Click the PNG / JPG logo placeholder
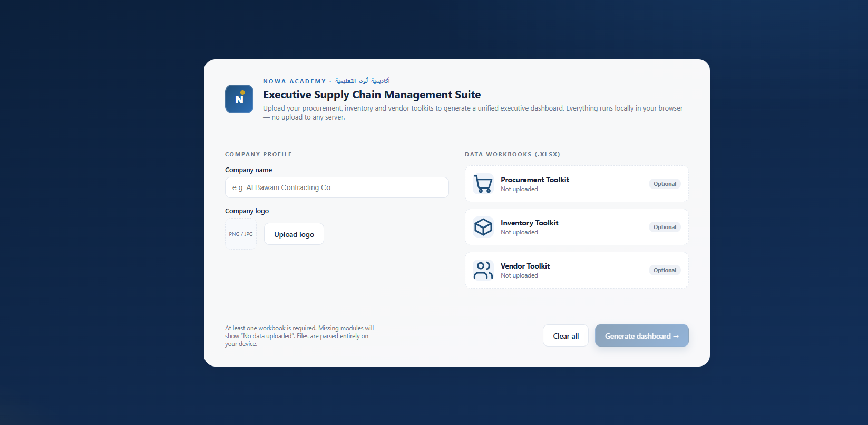This screenshot has width=868, height=425. 241,234
